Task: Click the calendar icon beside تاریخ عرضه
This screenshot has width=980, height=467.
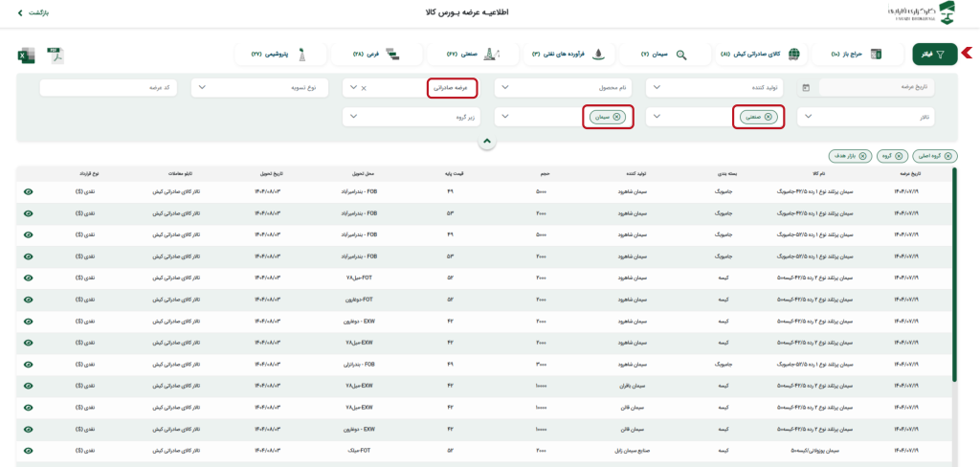Action: click(x=806, y=88)
